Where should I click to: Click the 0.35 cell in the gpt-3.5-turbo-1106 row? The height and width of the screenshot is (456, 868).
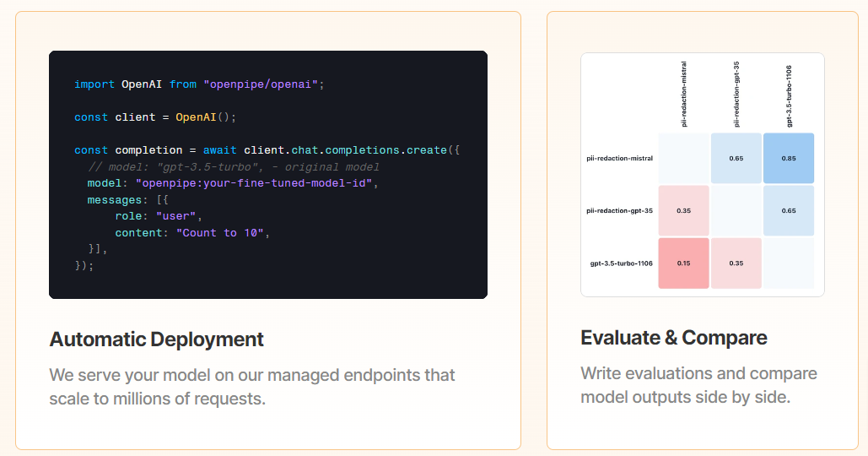[736, 263]
